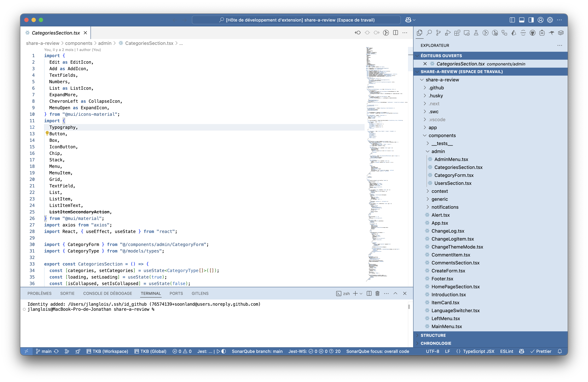Toggle the primary side bar layout button
The width and height of the screenshot is (588, 382).
coord(512,20)
